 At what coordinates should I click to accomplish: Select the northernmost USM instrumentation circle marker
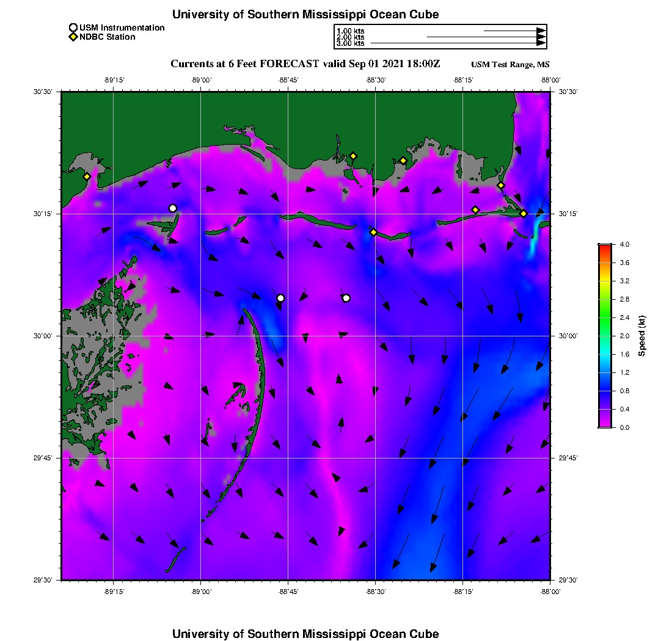pos(173,208)
